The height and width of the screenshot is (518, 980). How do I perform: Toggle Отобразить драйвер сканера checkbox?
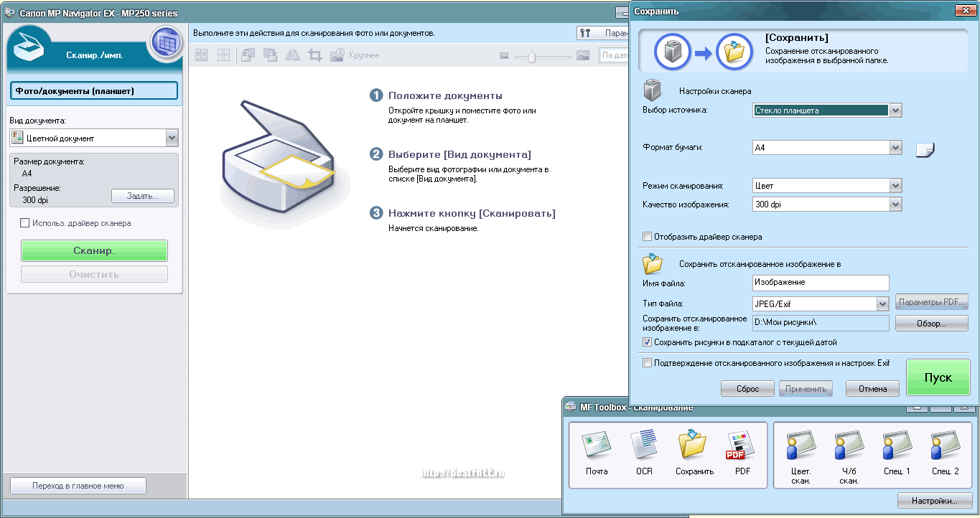point(648,237)
